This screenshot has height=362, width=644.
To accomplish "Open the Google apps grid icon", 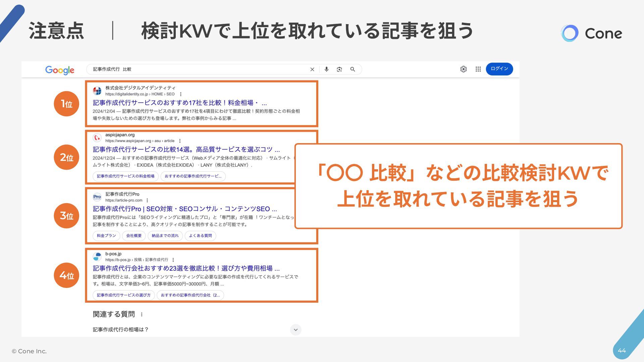I will (478, 69).
